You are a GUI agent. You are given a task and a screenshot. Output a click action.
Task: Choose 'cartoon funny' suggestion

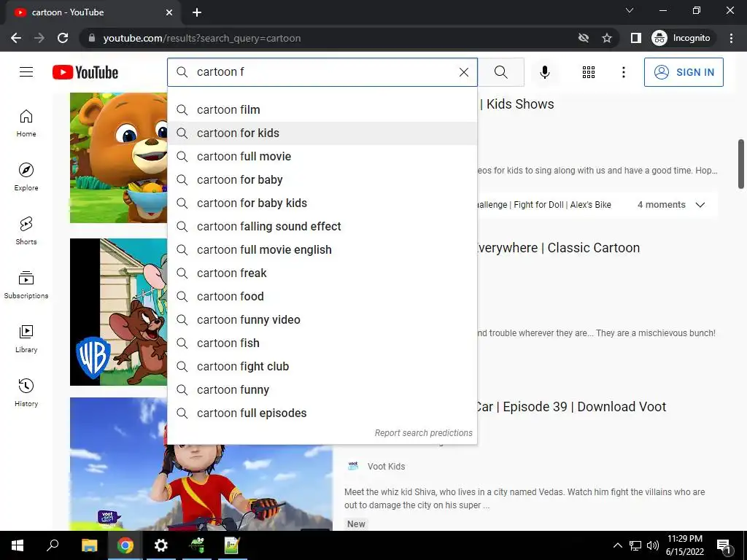322,390
